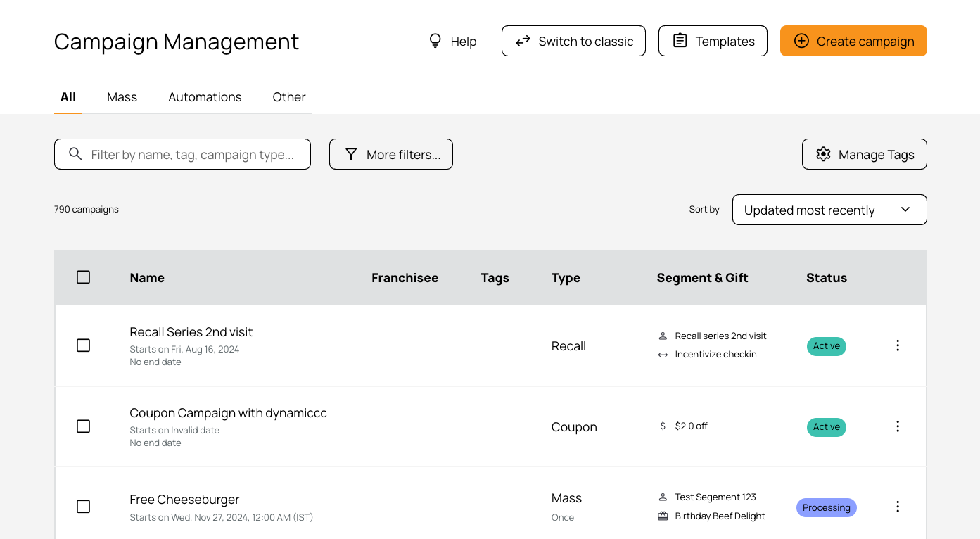Click the Test Segement 123 text
Viewport: 980px width, 539px height.
click(715, 497)
